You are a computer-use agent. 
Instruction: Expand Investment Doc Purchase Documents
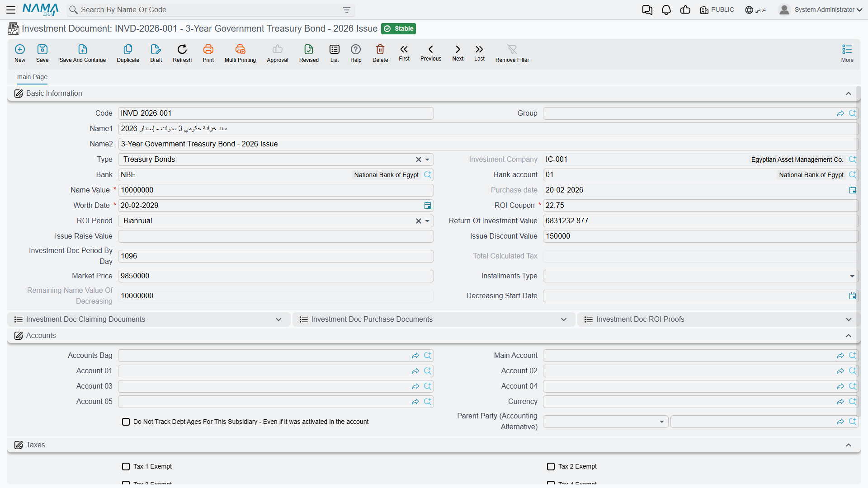point(564,319)
